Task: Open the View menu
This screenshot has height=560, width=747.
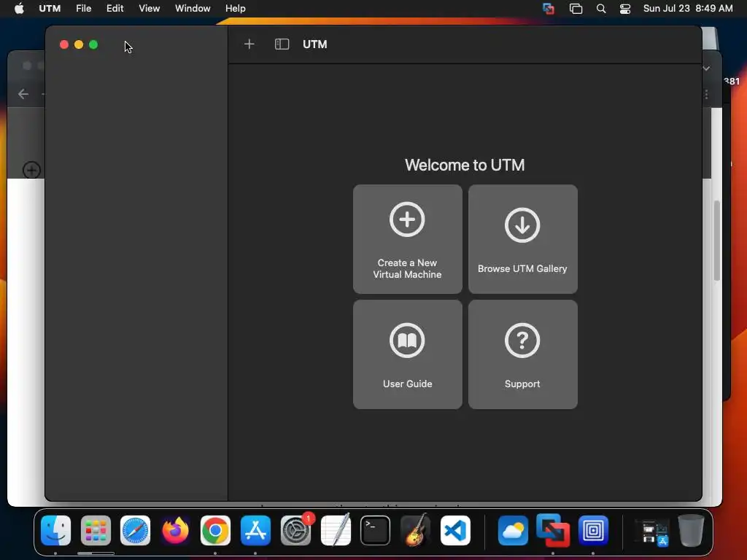Action: (x=149, y=9)
